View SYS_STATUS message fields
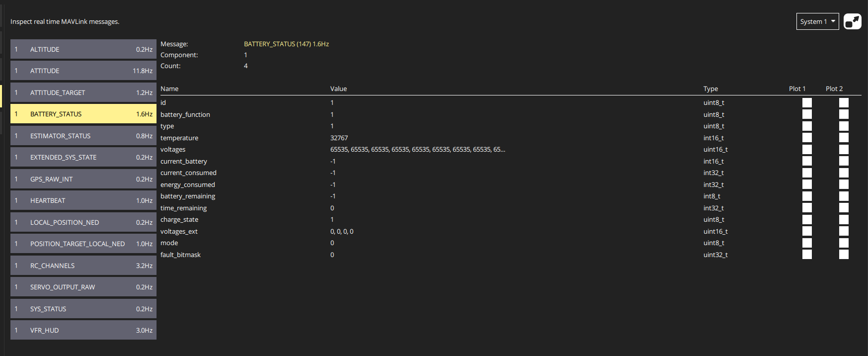Image resolution: width=868 pixels, height=356 pixels. tap(83, 309)
